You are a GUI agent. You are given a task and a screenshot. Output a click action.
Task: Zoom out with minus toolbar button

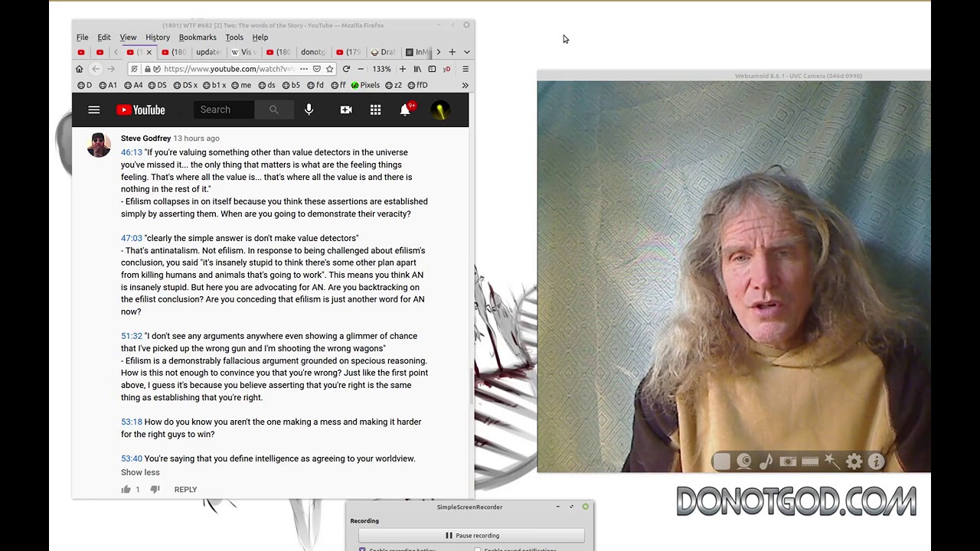[x=361, y=69]
